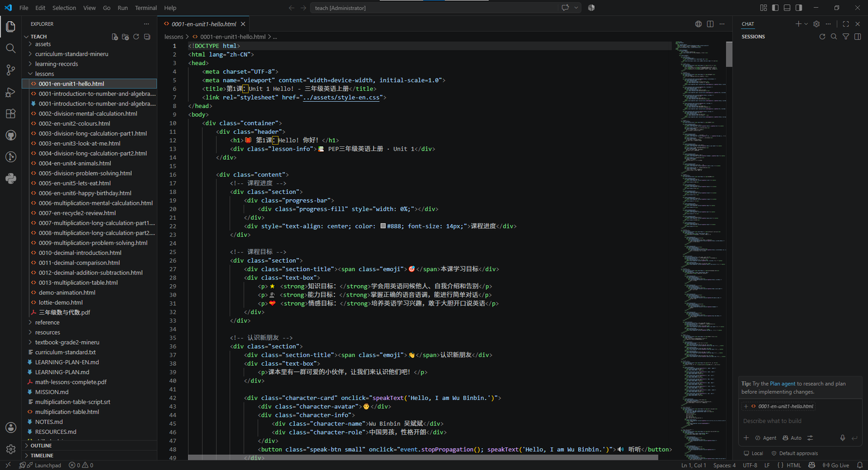Click New Folder icon in TEACH header
The width and height of the screenshot is (868, 470).
pyautogui.click(x=125, y=37)
